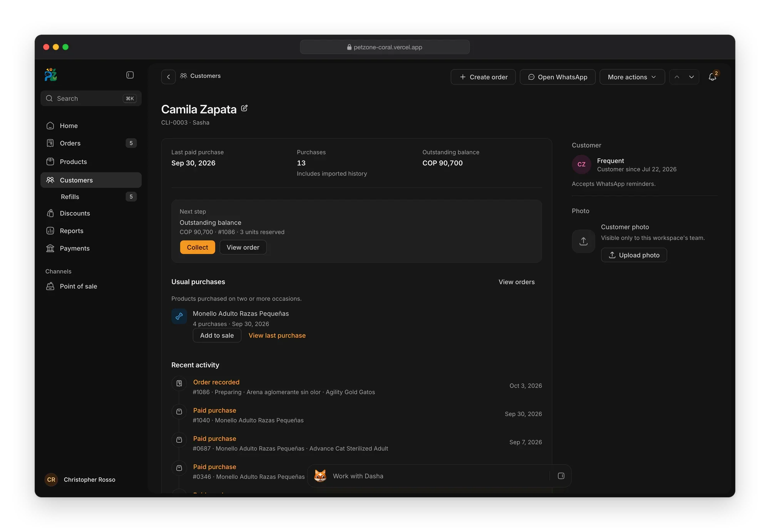770x532 pixels.
Task: Open Christopher Rosso account menu
Action: [80, 480]
